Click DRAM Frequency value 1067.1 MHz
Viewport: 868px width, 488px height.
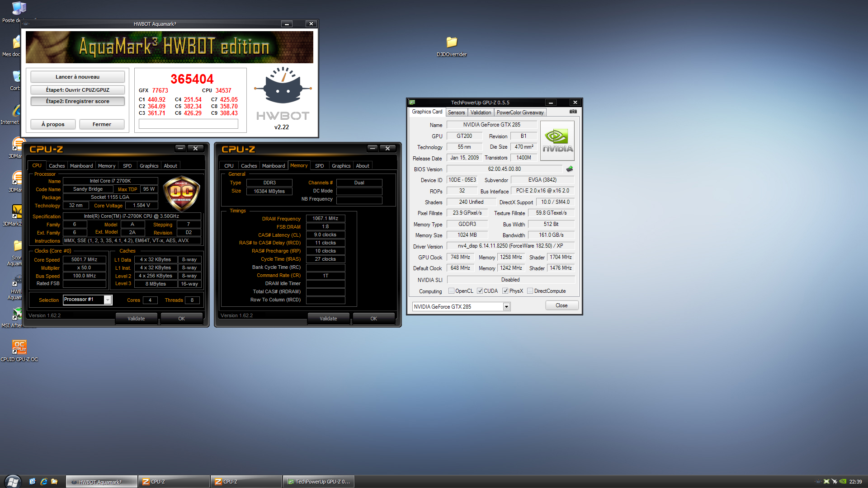tap(325, 218)
